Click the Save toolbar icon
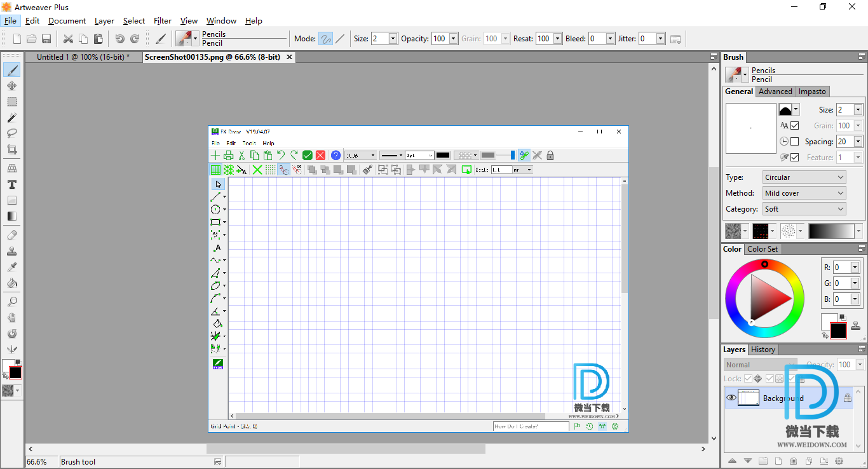868x469 pixels. [x=46, y=39]
